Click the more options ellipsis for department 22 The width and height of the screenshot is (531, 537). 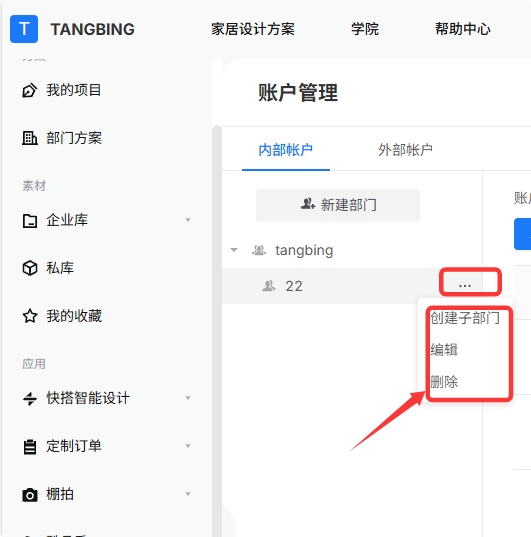[465, 285]
